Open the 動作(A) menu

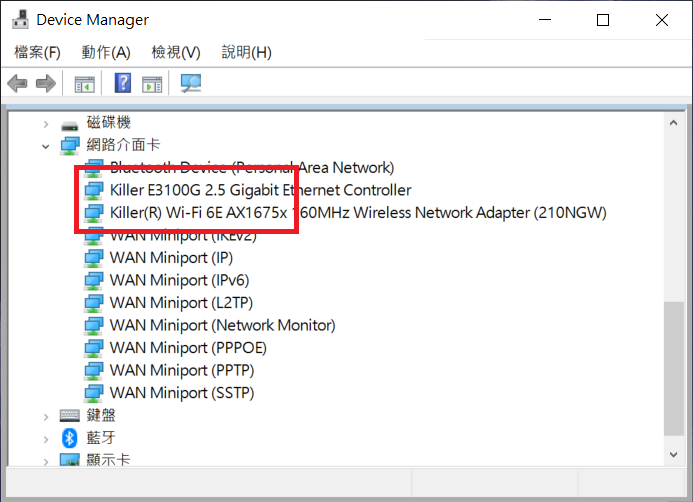click(x=106, y=52)
